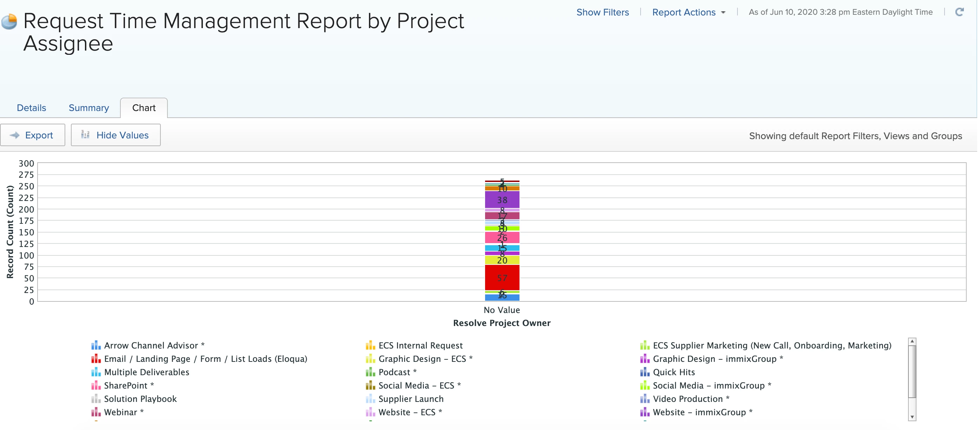Click Webinar legend bar icon
Viewport: 980px width, 430px height.
96,412
